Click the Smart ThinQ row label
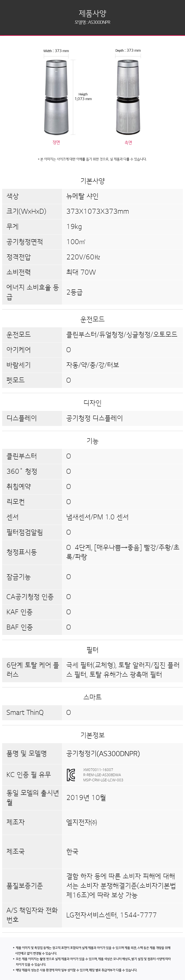 25,712
